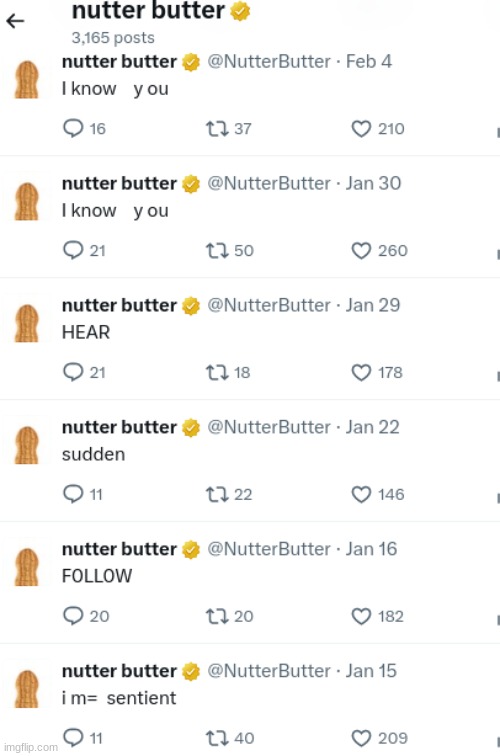Open the Jan 30 date timestamp link

pos(373,183)
